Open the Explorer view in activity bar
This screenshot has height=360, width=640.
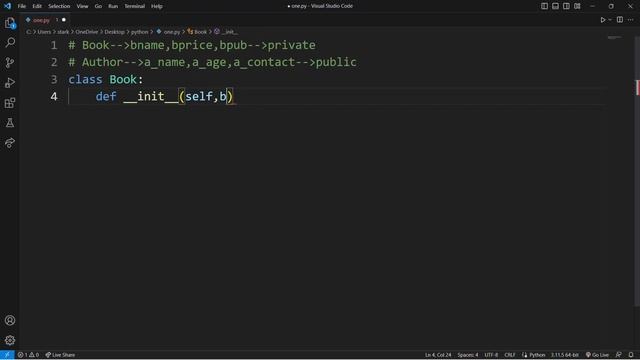click(10, 23)
